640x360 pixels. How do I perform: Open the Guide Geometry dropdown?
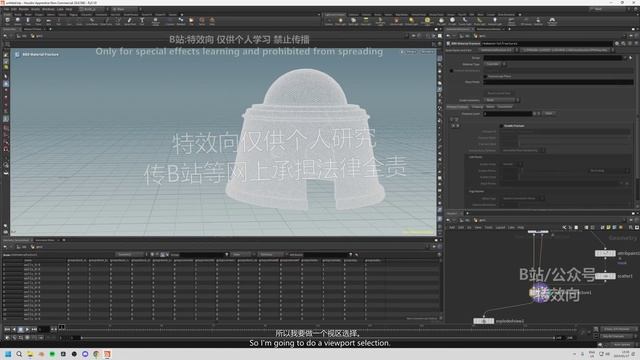pos(502,100)
